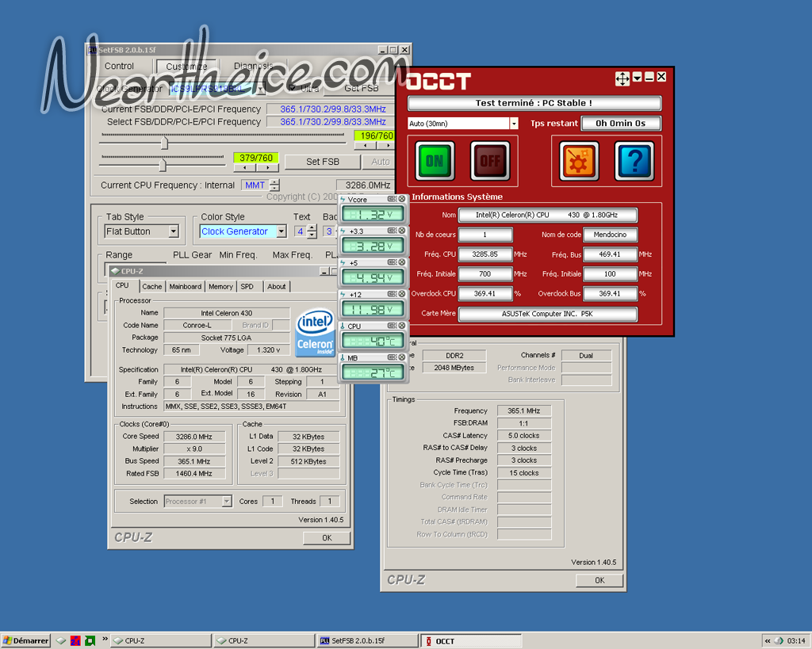Switch to SetFSB 2.0.b.15f in taskbar
Screen dimensions: 812x649
pyautogui.click(x=366, y=641)
